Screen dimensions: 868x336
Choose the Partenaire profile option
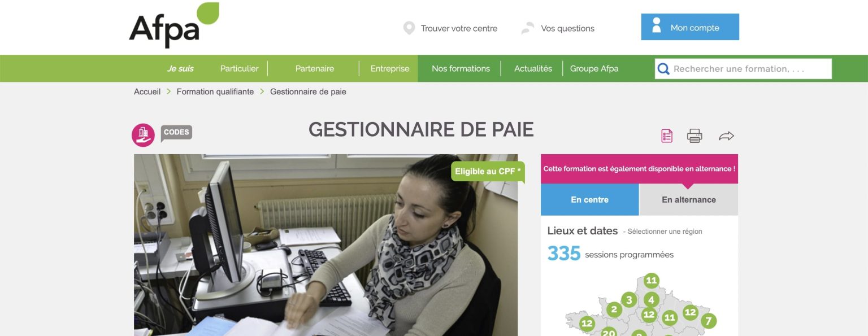[315, 68]
